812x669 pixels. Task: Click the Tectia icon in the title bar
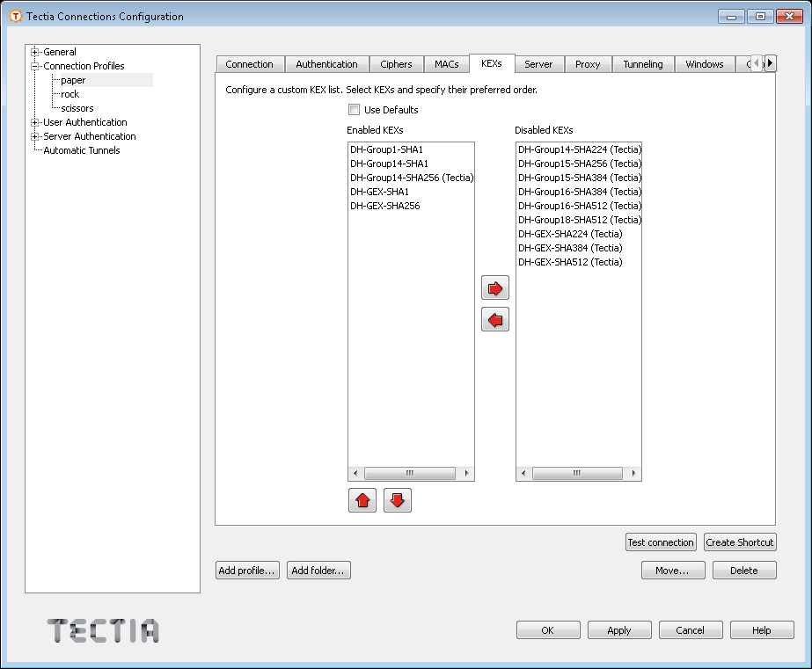[x=15, y=17]
